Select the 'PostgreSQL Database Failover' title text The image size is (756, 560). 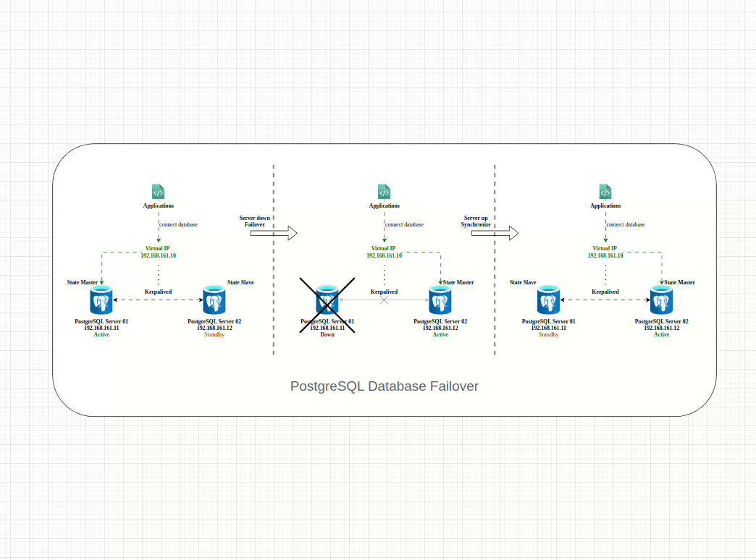[385, 386]
